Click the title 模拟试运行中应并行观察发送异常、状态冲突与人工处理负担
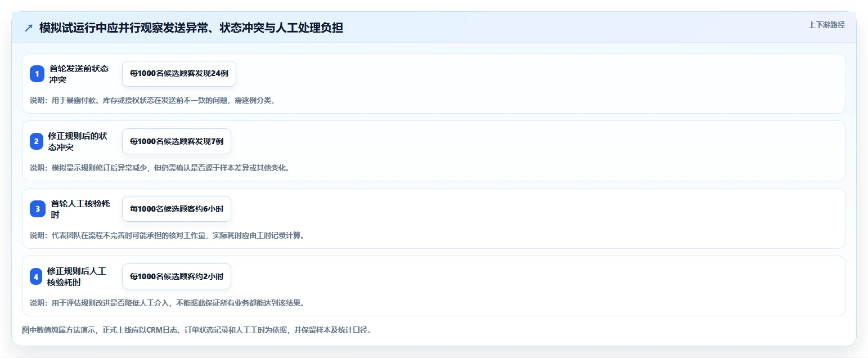The height and width of the screenshot is (358, 868). click(191, 28)
